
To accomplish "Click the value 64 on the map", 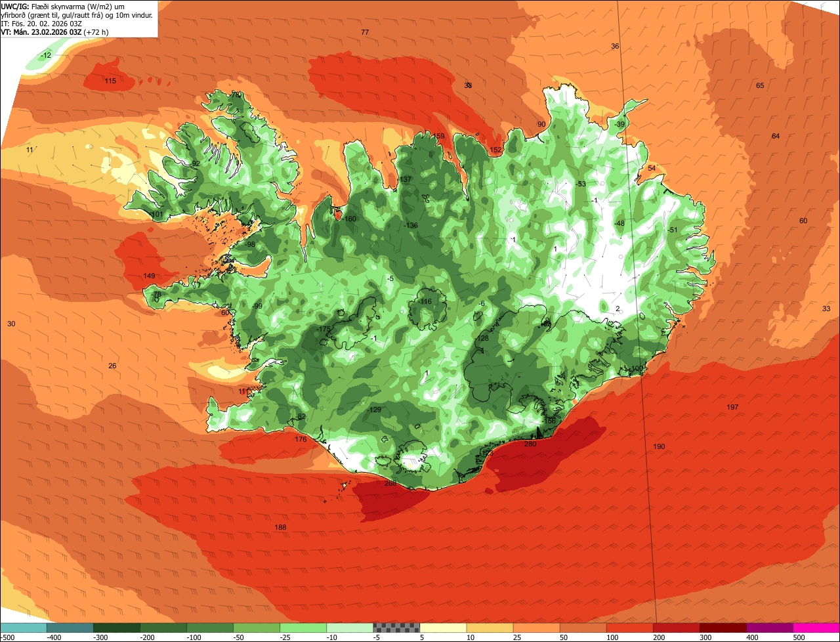I will (776, 137).
